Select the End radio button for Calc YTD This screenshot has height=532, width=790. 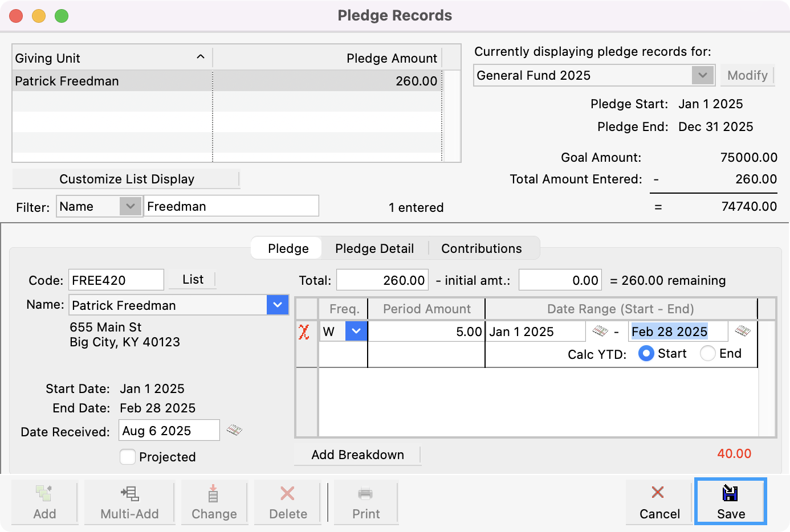[x=707, y=353]
